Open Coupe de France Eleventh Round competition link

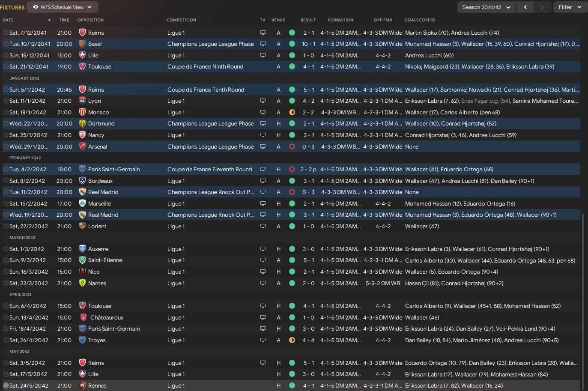tap(210, 169)
